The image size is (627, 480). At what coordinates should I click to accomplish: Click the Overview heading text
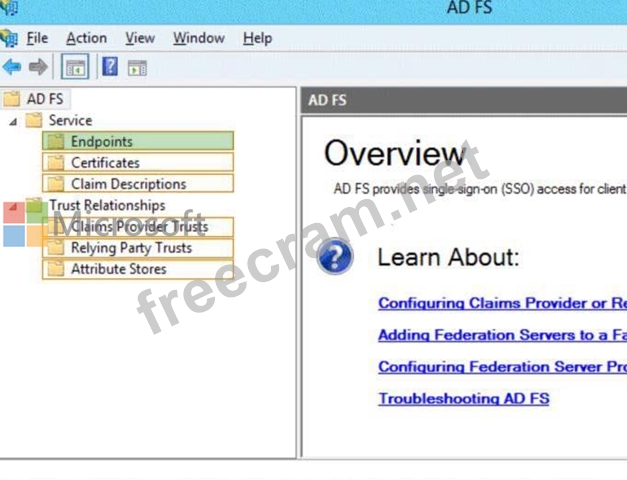coord(395,153)
